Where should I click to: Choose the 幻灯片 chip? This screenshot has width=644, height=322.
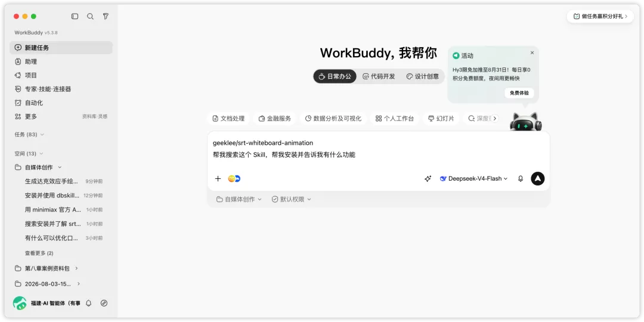[x=441, y=119]
